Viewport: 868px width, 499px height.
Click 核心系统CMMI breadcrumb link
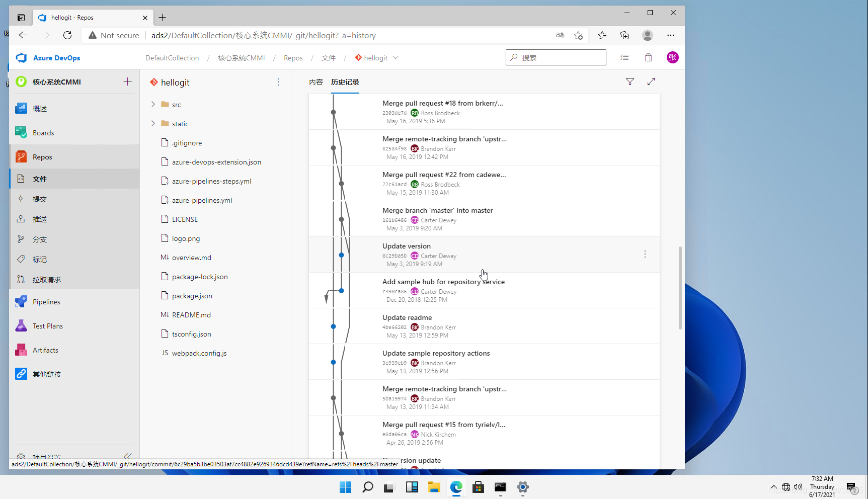[241, 58]
